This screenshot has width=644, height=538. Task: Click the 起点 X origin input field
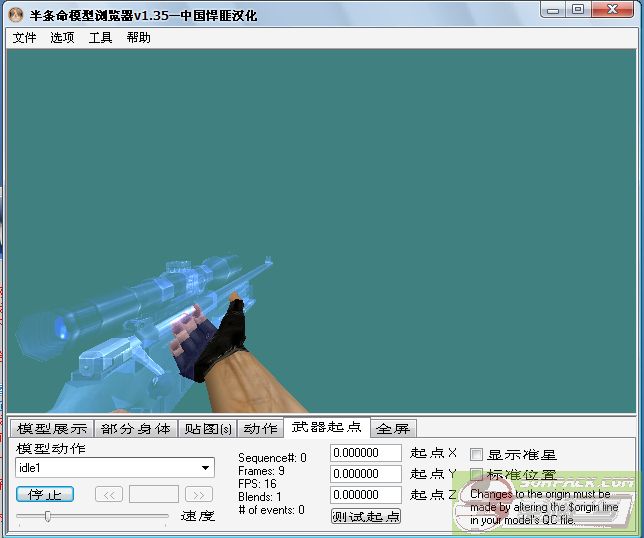click(x=365, y=453)
